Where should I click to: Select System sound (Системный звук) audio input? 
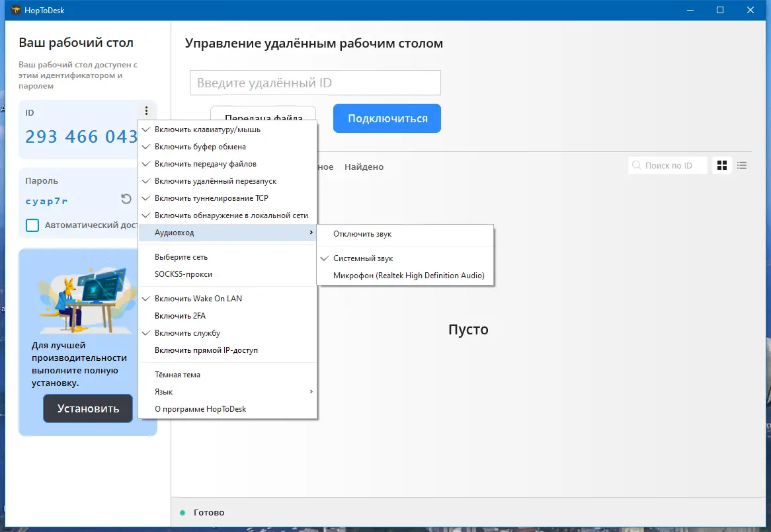pos(405,258)
